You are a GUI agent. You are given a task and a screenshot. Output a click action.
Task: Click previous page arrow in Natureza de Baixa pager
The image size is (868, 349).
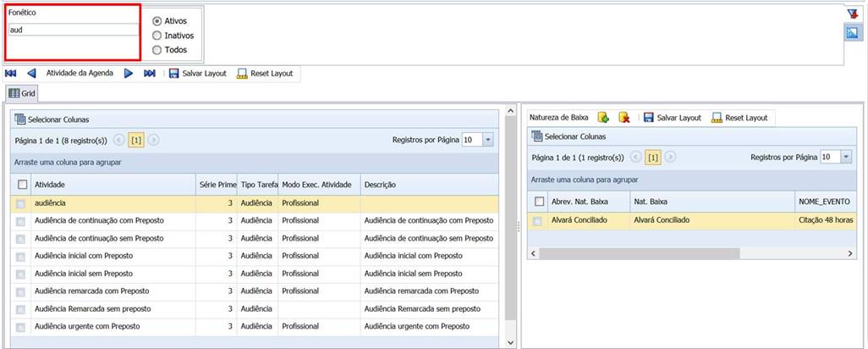click(x=635, y=158)
